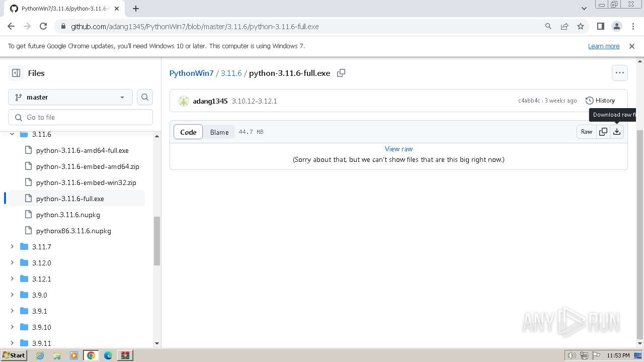Open Chrome side panel icon

601,26
